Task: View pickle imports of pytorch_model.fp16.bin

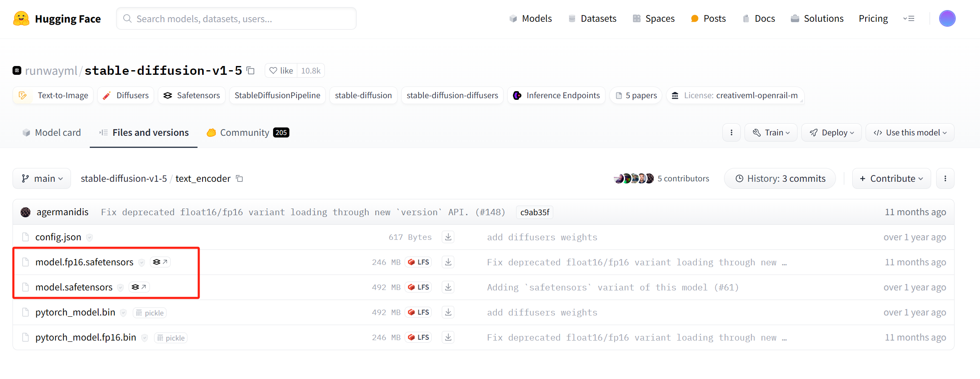Action: click(x=171, y=338)
